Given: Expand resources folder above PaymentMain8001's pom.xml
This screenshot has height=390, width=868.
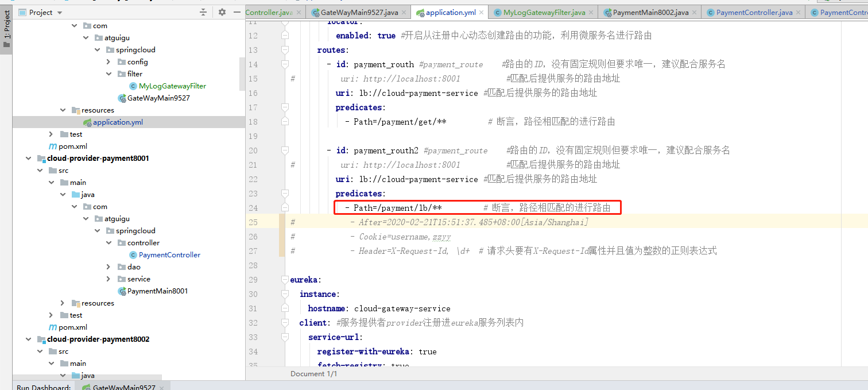Looking at the screenshot, I should [x=63, y=303].
